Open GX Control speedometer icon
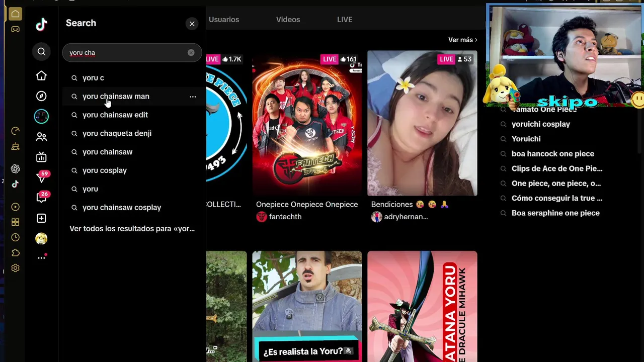The width and height of the screenshot is (644, 362). [x=15, y=131]
